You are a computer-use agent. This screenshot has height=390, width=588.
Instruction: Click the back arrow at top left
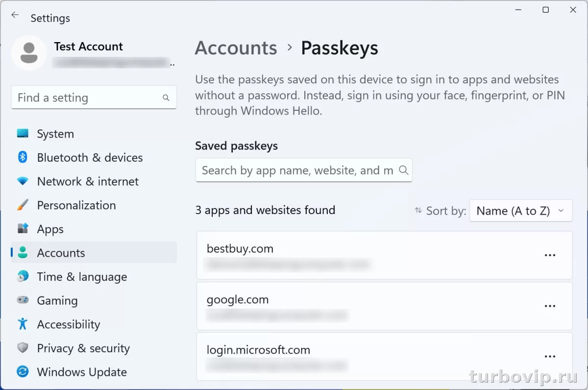click(15, 15)
